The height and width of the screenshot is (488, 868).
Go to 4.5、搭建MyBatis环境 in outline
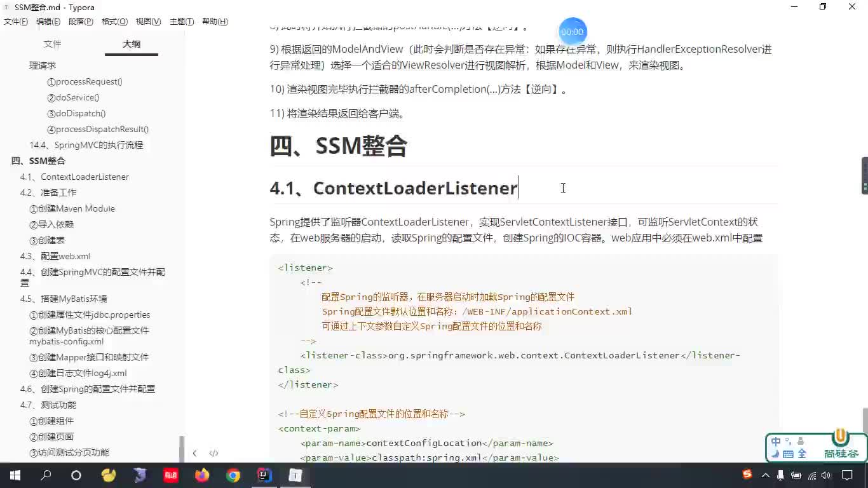coord(64,299)
